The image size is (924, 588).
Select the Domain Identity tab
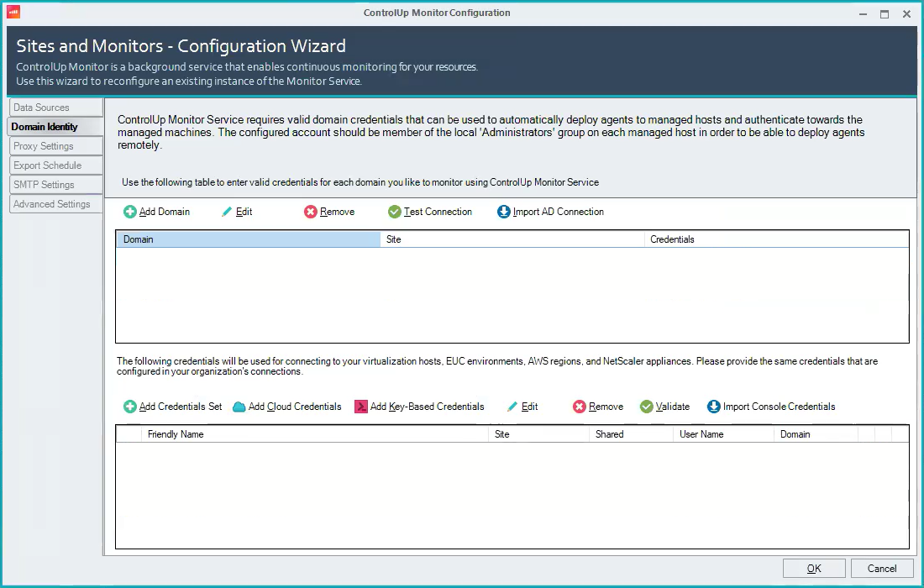[56, 127]
